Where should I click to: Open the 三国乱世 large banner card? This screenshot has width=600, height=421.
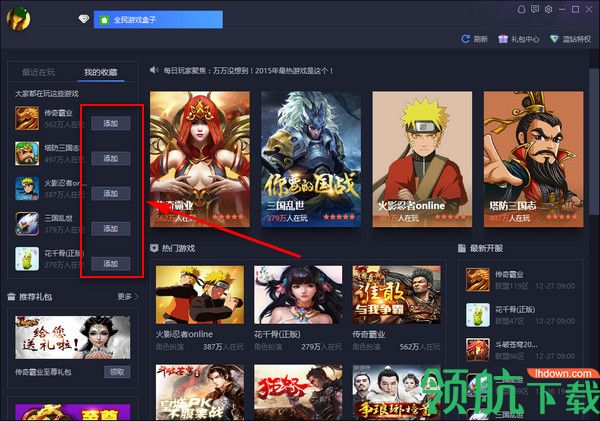pyautogui.click(x=311, y=159)
